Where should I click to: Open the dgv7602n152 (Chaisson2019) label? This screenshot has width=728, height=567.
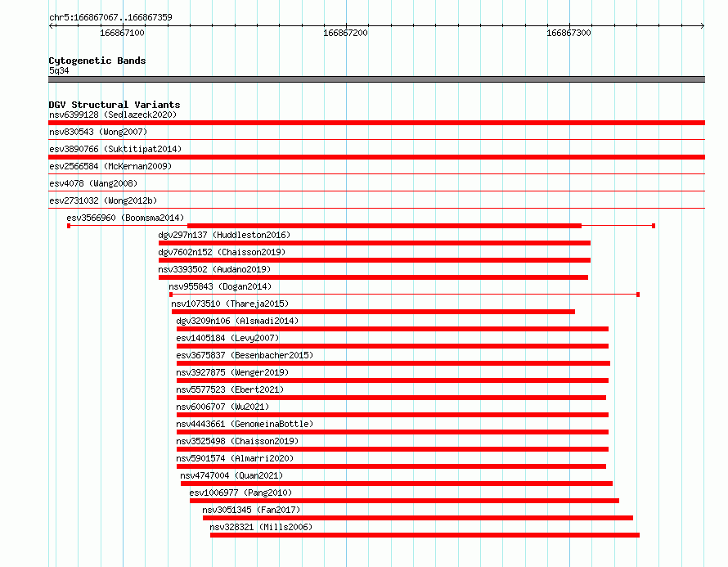pyautogui.click(x=222, y=252)
